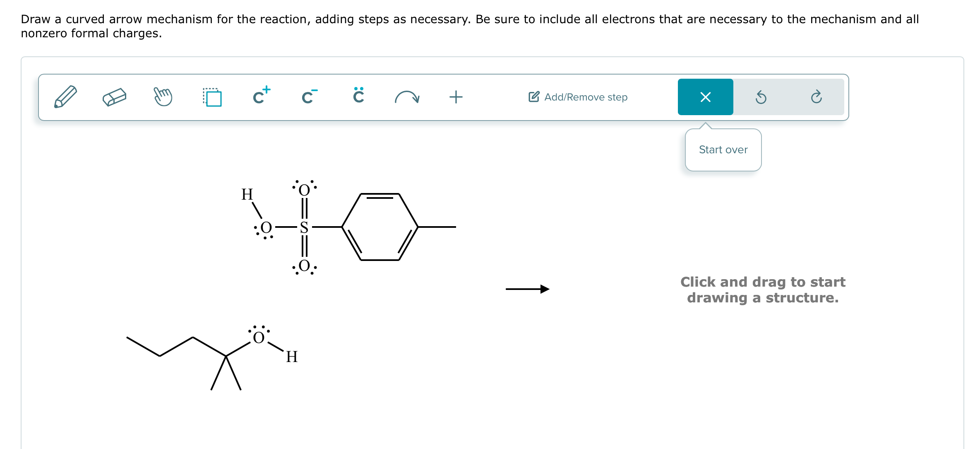Click the sulfur atom in the sulfonic acid

point(304,227)
